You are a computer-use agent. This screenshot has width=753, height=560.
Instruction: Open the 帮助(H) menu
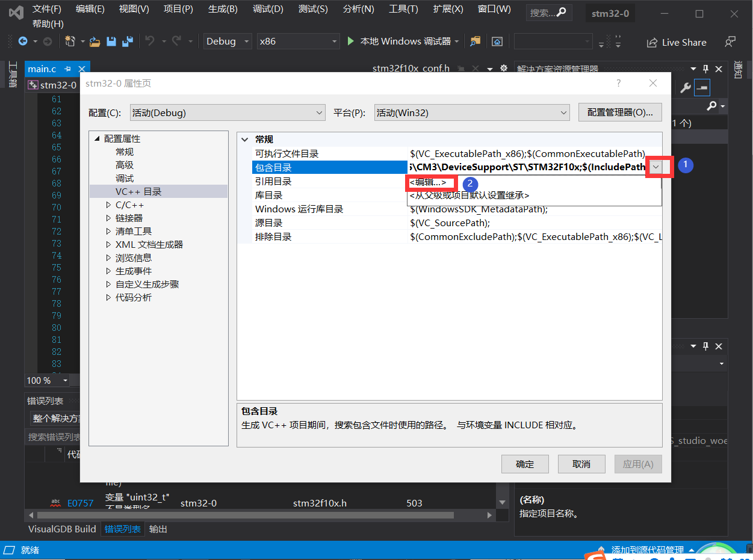[48, 24]
